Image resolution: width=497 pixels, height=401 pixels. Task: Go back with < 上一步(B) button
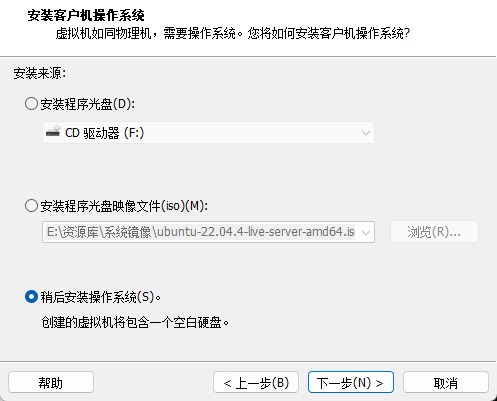[x=256, y=382]
